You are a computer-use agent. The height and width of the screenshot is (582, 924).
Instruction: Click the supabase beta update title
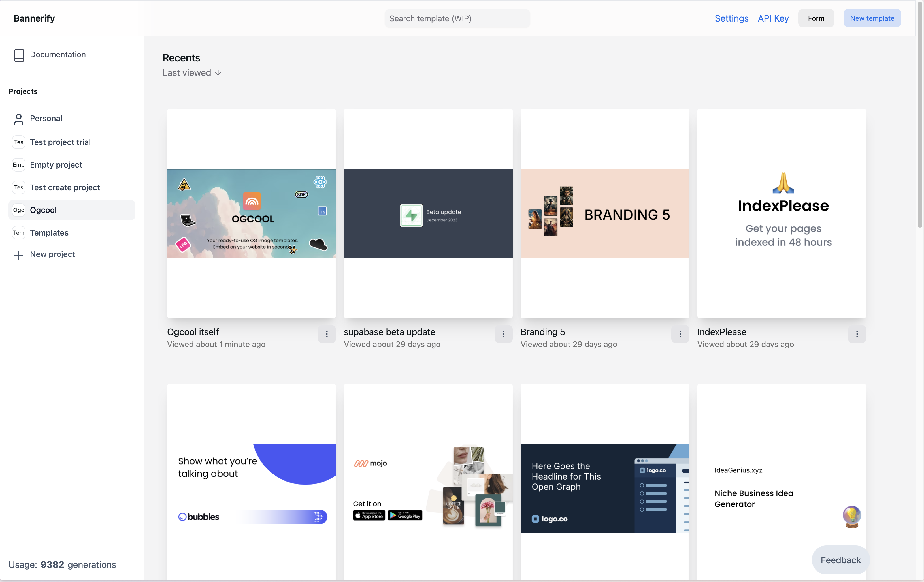click(389, 332)
